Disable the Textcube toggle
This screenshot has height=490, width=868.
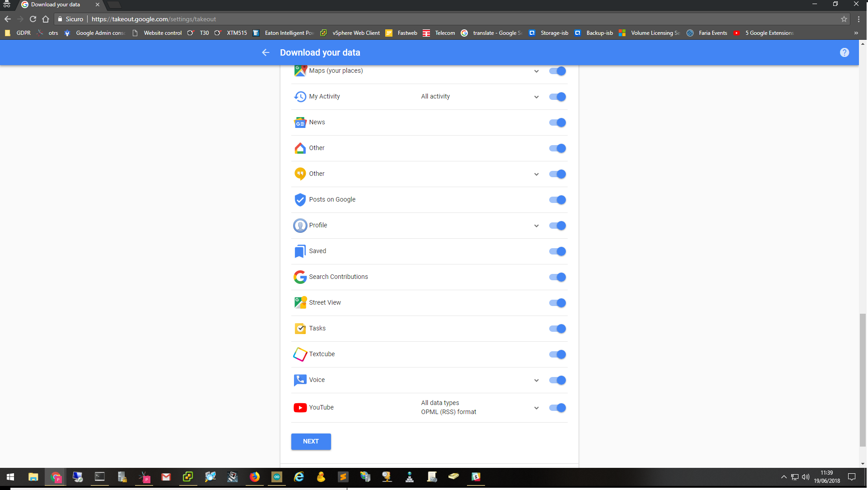point(557,354)
